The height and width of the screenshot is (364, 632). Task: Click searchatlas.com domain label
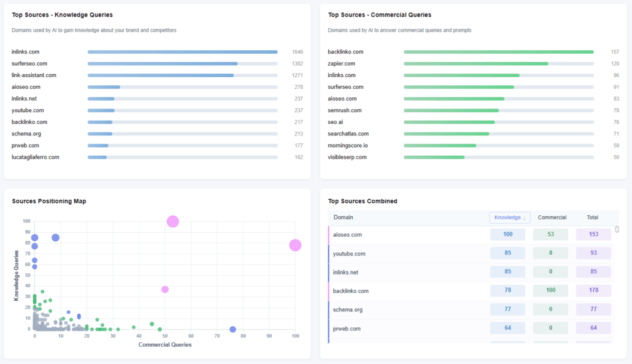pos(349,134)
